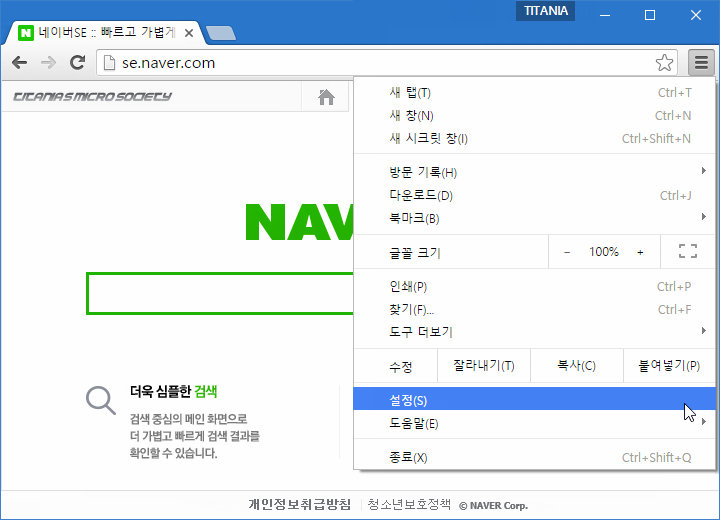Close the 네이버SE tab
720x520 pixels.
(188, 33)
